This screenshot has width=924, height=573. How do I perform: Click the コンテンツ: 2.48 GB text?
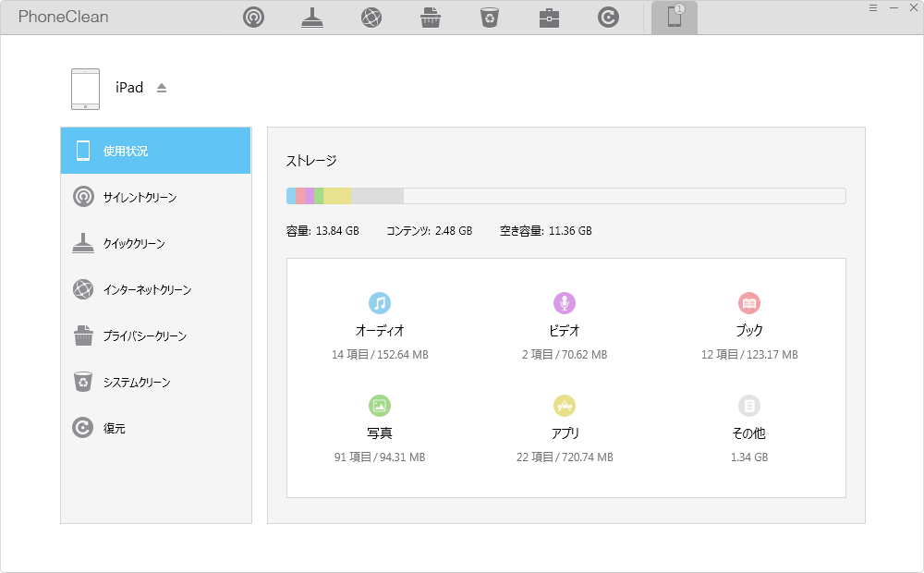(x=429, y=231)
